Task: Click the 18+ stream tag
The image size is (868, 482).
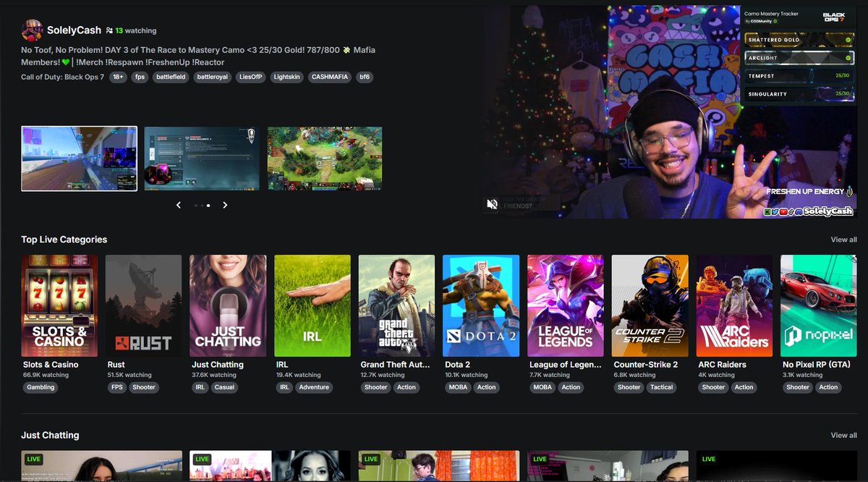Action: coord(119,77)
